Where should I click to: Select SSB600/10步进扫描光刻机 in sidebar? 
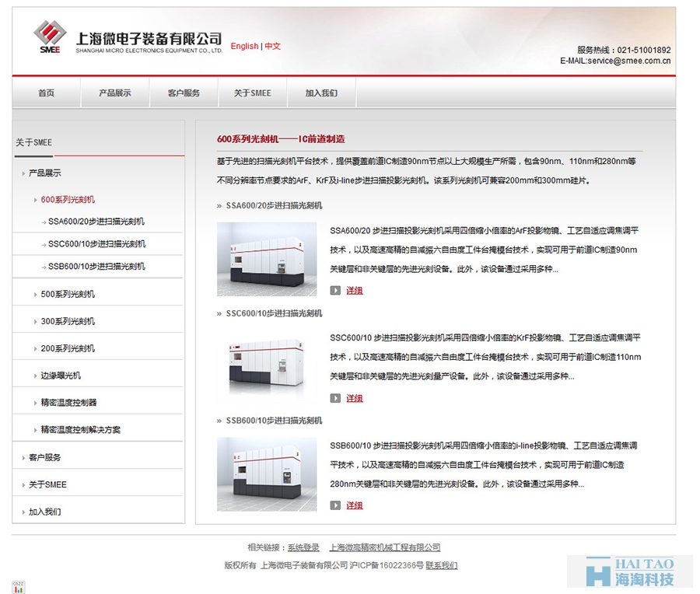coord(96,267)
